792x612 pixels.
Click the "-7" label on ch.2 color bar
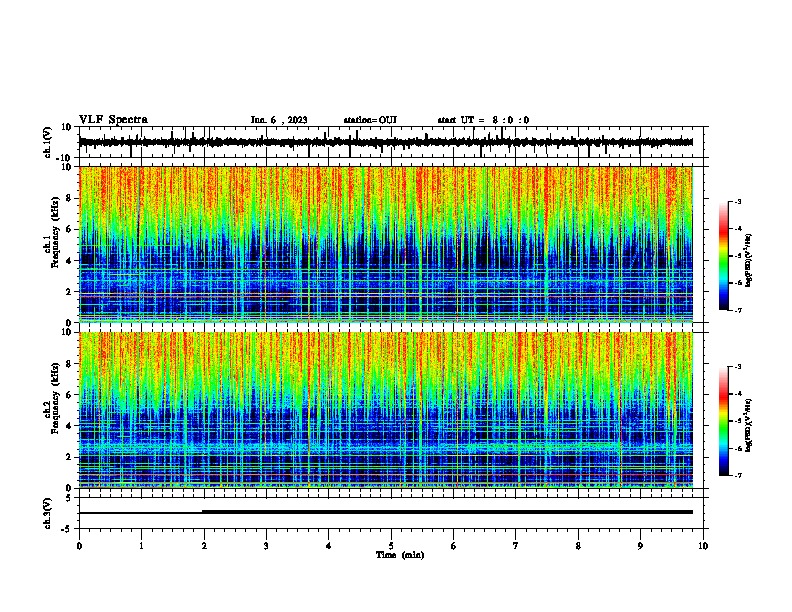click(737, 475)
